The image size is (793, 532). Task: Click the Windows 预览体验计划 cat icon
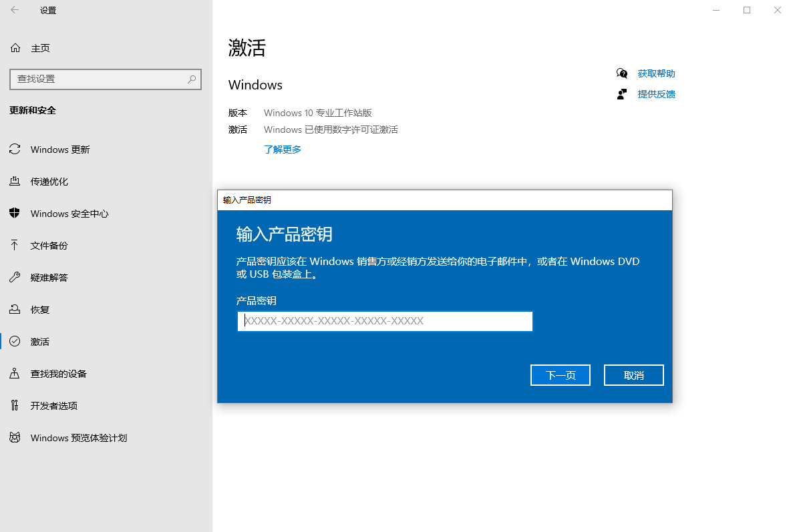[15, 437]
